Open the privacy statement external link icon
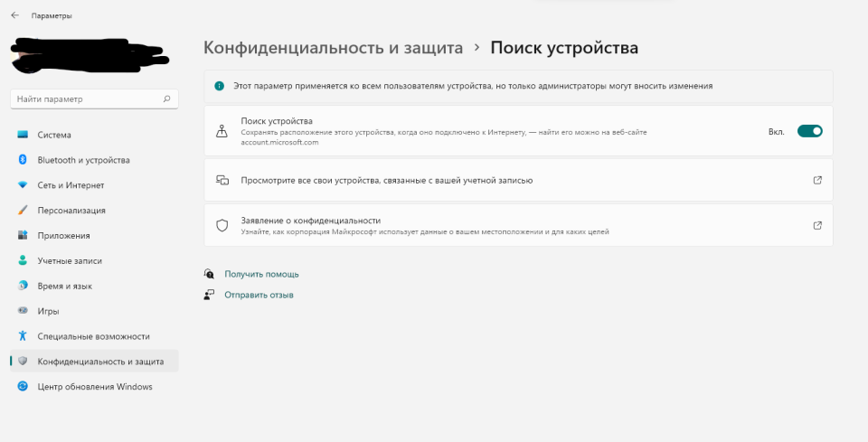The width and height of the screenshot is (868, 442). click(x=817, y=225)
